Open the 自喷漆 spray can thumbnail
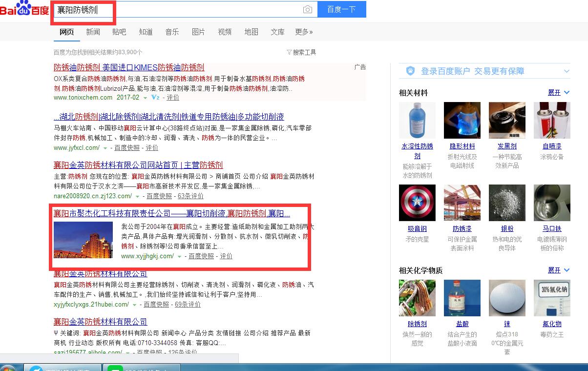This screenshot has height=371, width=588. 552,121
